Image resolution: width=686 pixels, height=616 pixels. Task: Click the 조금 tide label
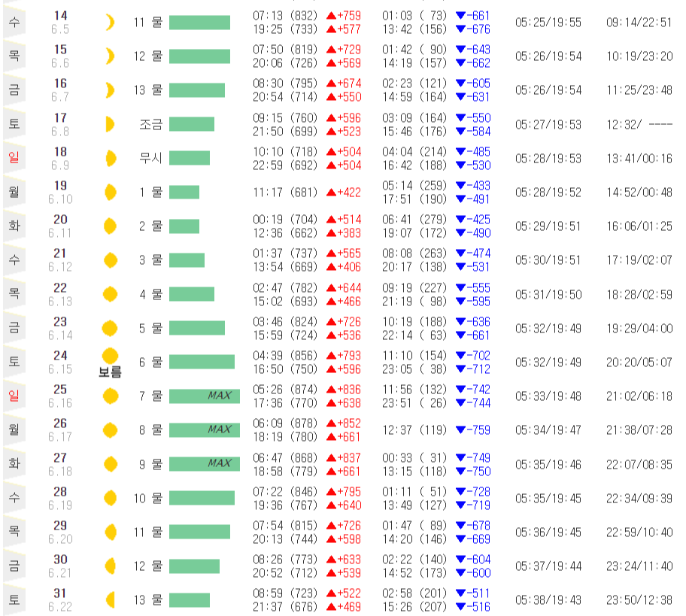coord(151,125)
